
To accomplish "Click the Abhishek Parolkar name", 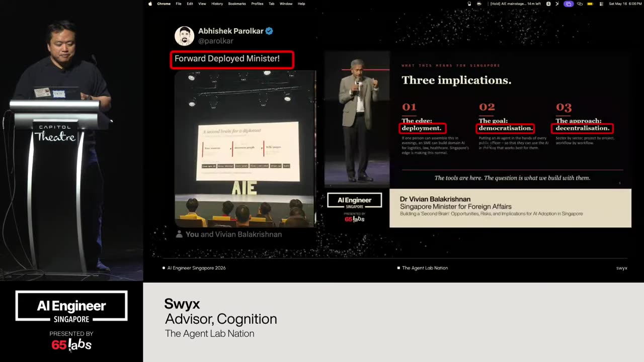I will pyautogui.click(x=230, y=31).
